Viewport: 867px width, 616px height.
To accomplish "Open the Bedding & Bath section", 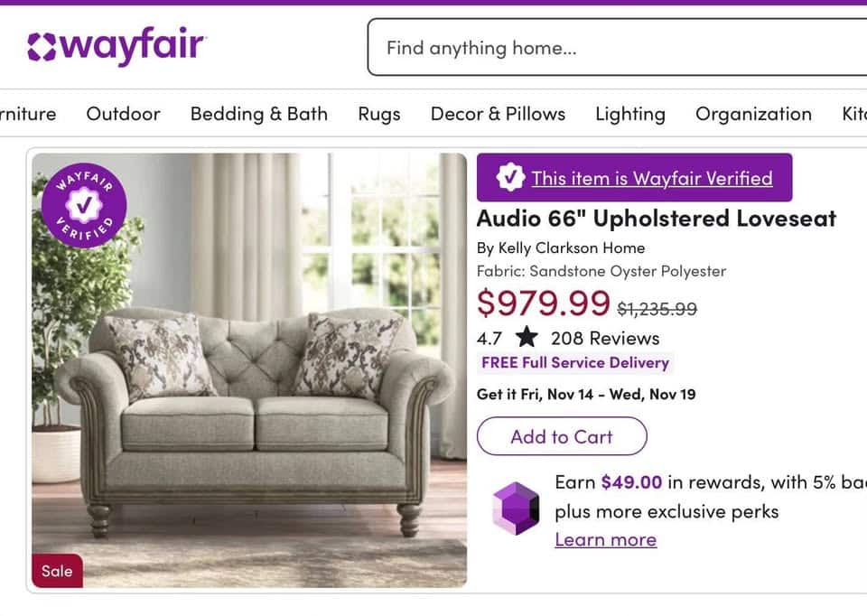I will point(258,114).
